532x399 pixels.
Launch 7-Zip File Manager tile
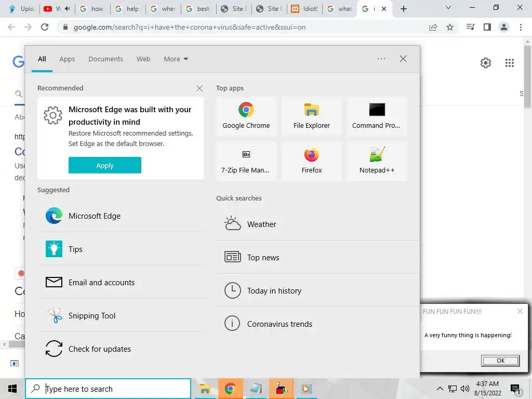point(246,161)
